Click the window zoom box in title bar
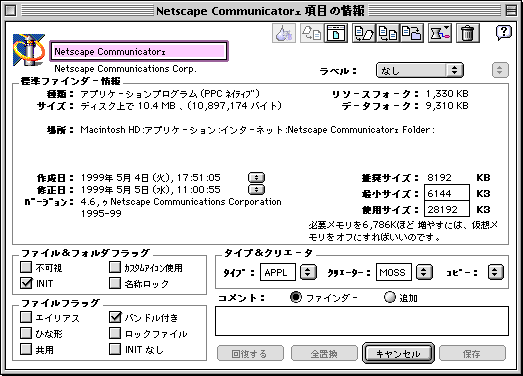523x376 pixels. (511, 11)
